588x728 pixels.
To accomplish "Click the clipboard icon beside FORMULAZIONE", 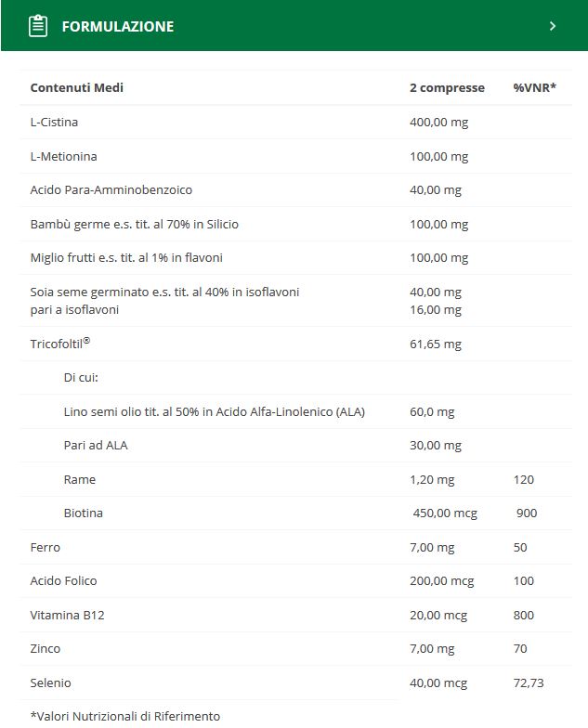I will [37, 26].
